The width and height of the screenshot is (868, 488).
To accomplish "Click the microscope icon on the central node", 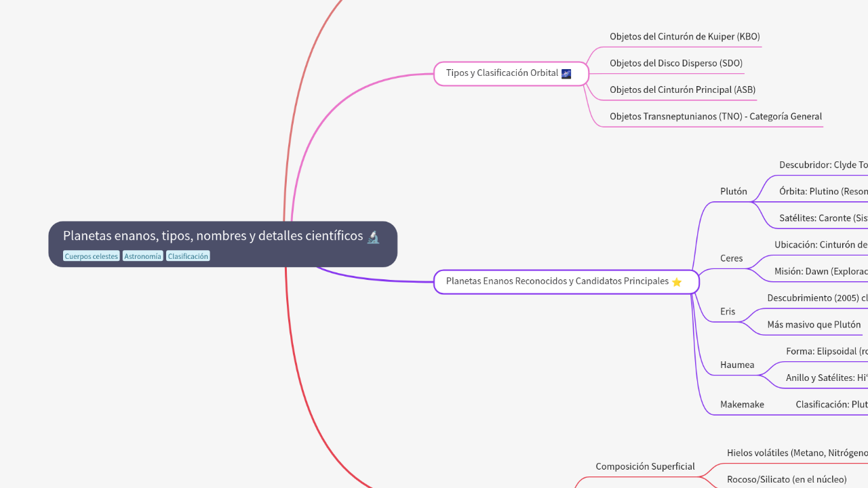I will click(374, 236).
